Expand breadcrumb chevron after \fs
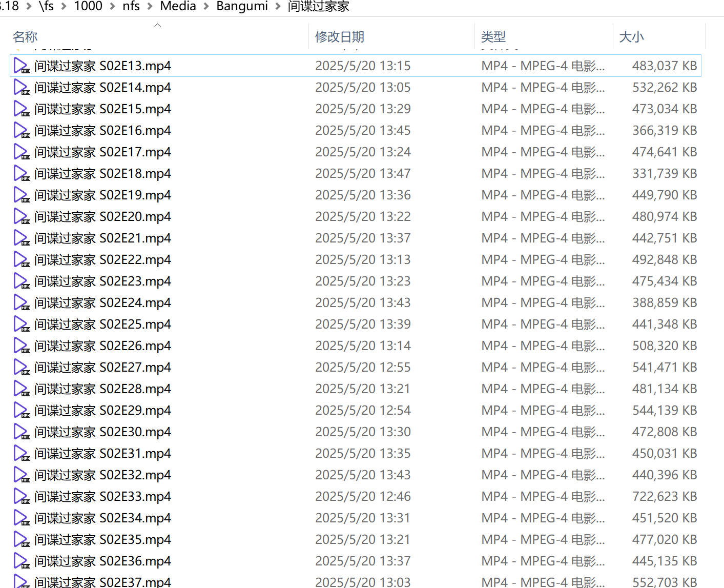This screenshot has height=588, width=724. [64, 7]
